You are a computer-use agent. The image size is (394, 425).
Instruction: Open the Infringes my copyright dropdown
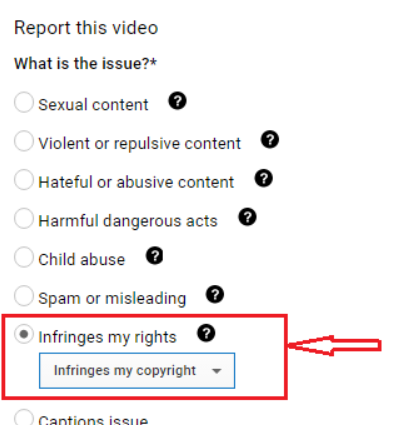coord(137,371)
